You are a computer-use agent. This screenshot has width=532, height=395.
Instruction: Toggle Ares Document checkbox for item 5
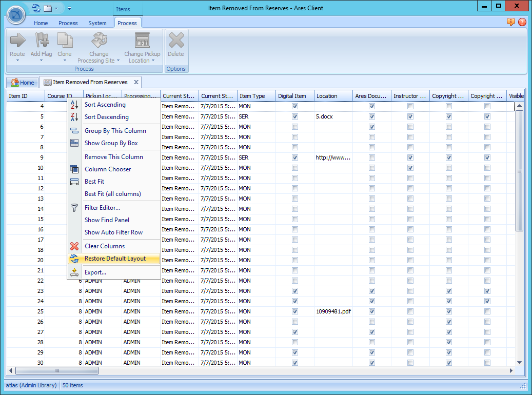372,116
